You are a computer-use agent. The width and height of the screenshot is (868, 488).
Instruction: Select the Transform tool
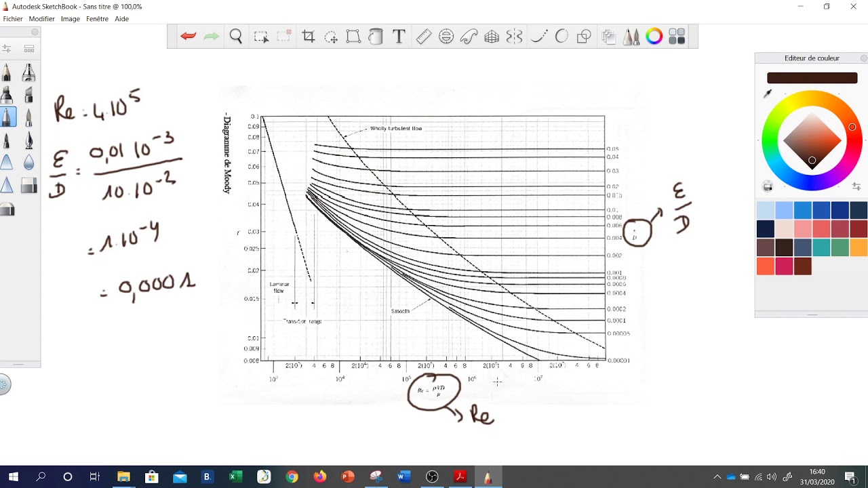(x=353, y=37)
